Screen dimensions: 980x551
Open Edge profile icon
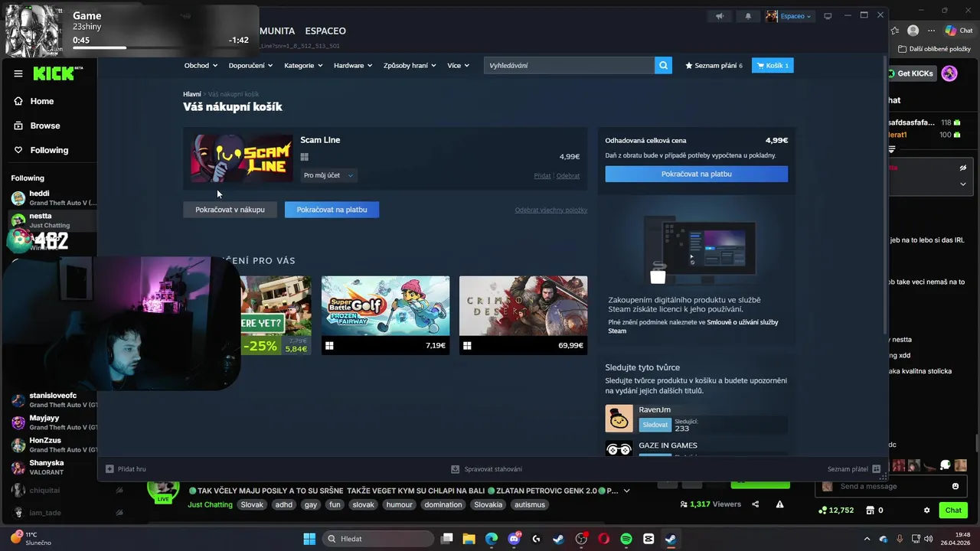pyautogui.click(x=913, y=31)
